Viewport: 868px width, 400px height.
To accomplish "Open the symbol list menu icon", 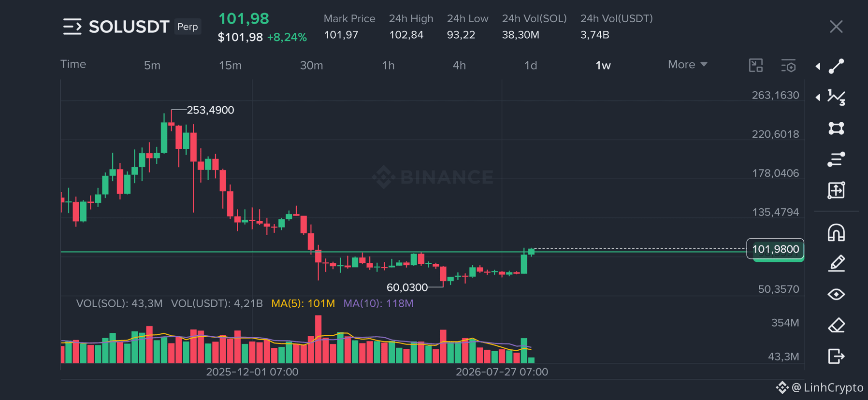I will (x=72, y=27).
